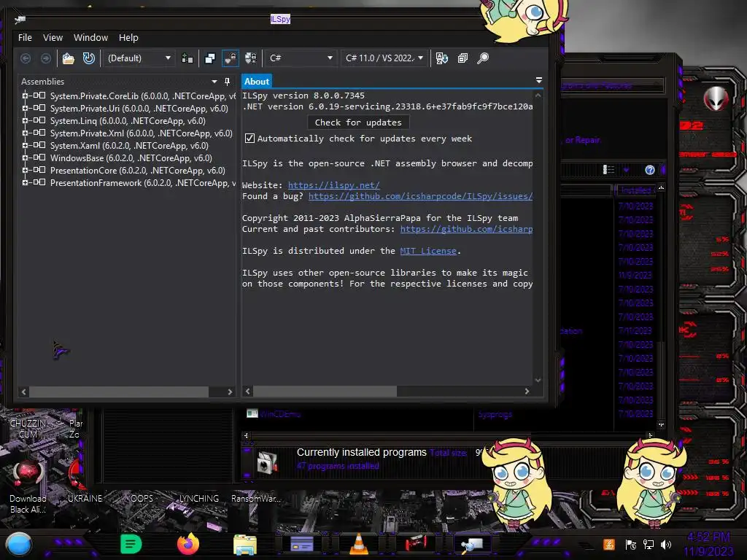Viewport: 747px width, 560px height.
Task: Open the View menu
Action: 53,38
